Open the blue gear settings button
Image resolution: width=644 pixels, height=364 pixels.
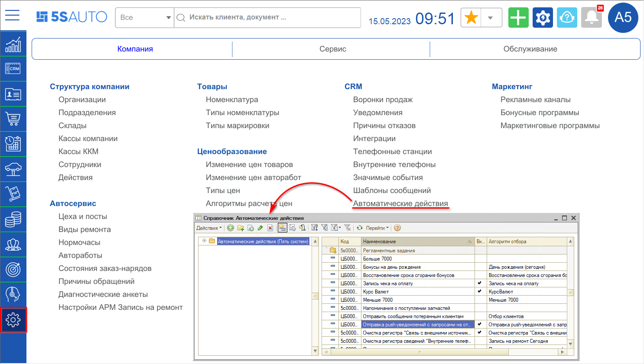click(543, 18)
